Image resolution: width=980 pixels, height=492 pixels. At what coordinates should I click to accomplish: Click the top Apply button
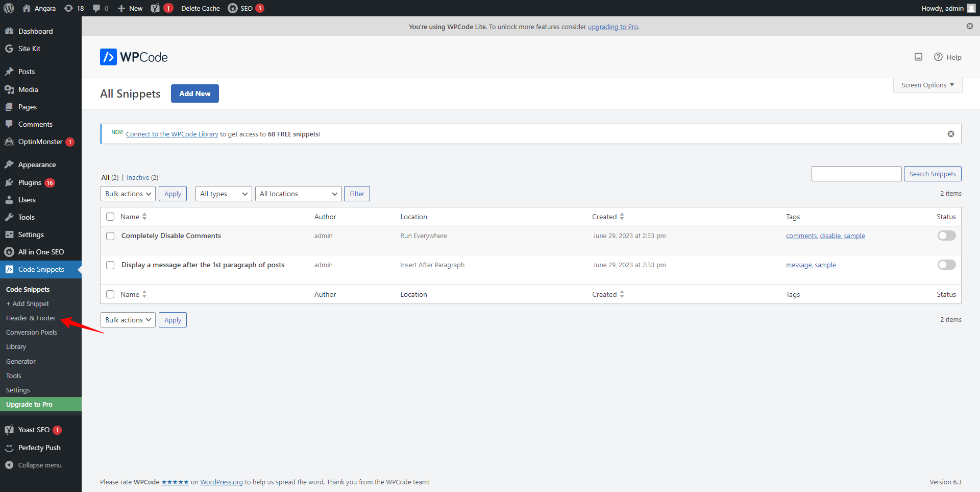point(173,194)
